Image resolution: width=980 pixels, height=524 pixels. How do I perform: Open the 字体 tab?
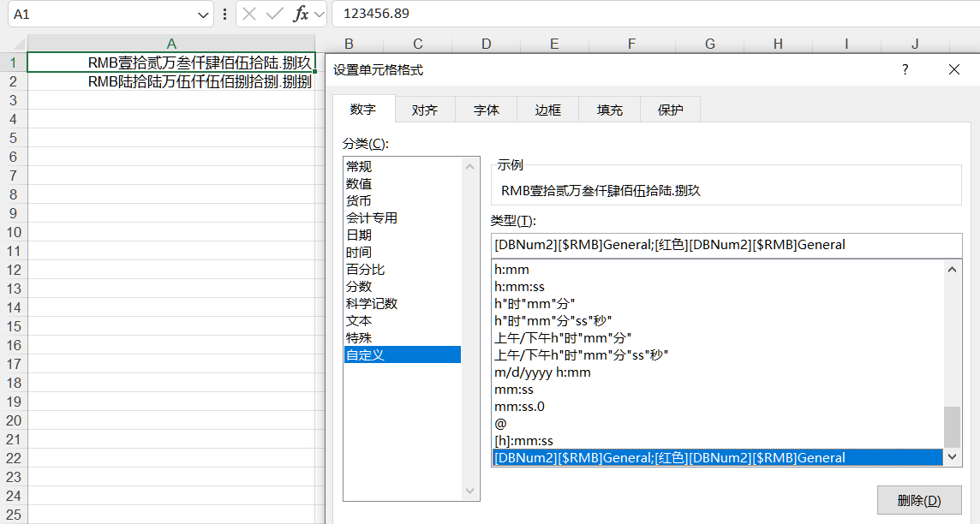[487, 110]
